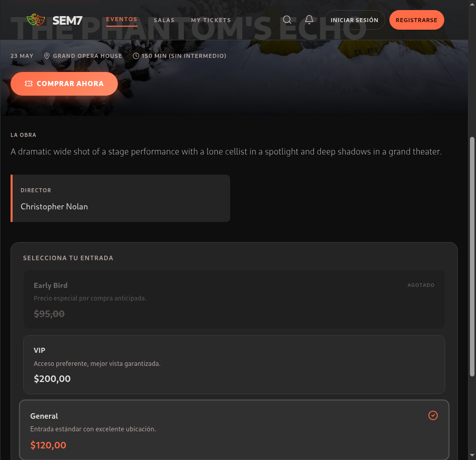The height and width of the screenshot is (460, 476).
Task: Click the scrollbar down arrow
Action: (x=472, y=455)
